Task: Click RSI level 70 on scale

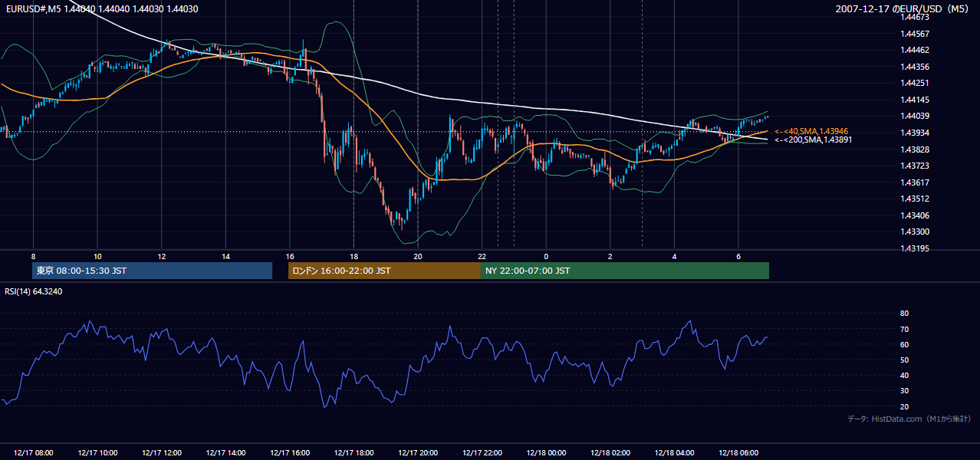Action: coord(904,329)
